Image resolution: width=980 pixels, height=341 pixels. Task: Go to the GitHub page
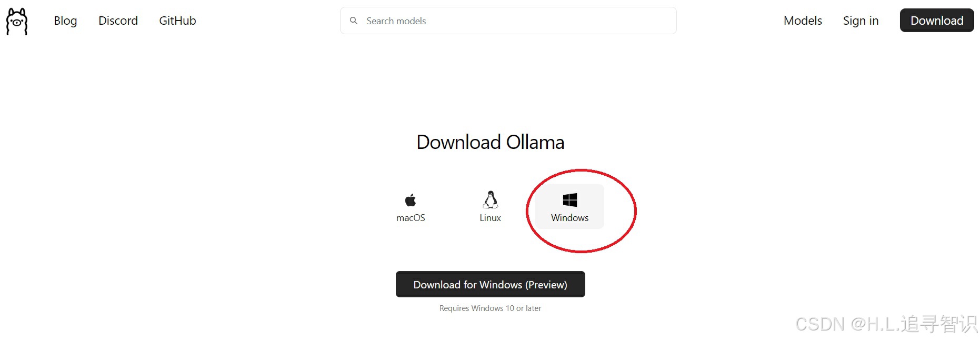[177, 21]
